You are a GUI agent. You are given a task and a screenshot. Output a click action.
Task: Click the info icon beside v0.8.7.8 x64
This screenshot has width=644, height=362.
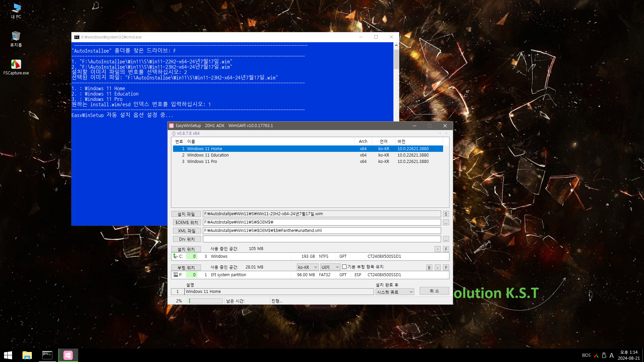174,133
